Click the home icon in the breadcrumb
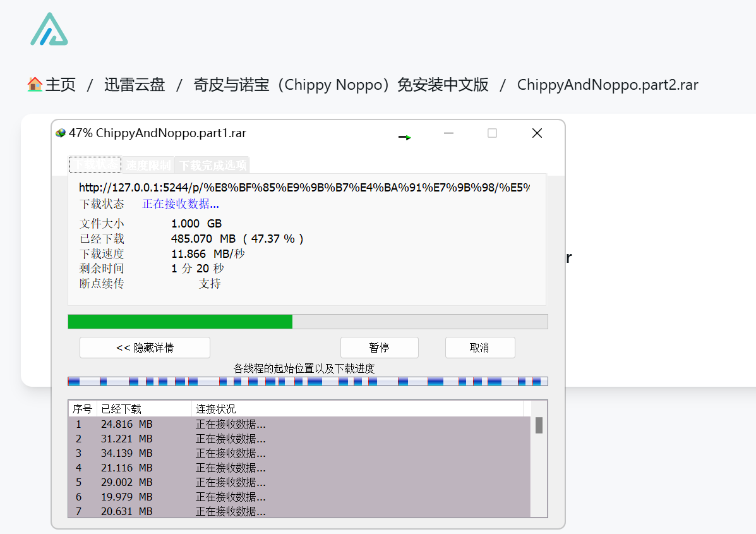 [35, 85]
